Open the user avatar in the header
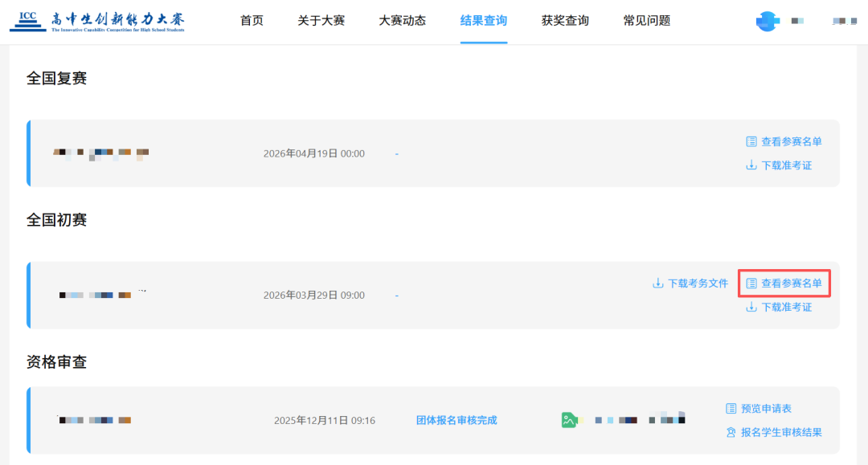This screenshot has height=465, width=868. point(768,22)
